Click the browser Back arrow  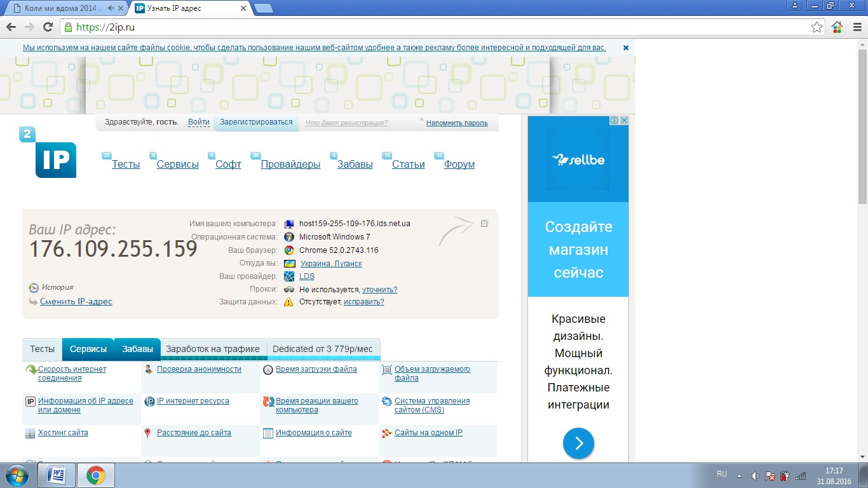[x=11, y=27]
